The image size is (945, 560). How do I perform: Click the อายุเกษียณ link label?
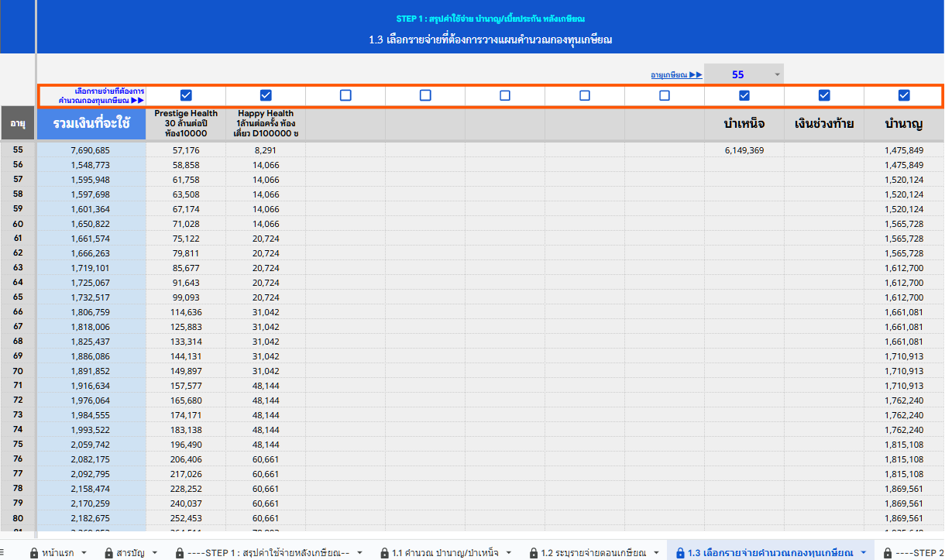click(675, 75)
